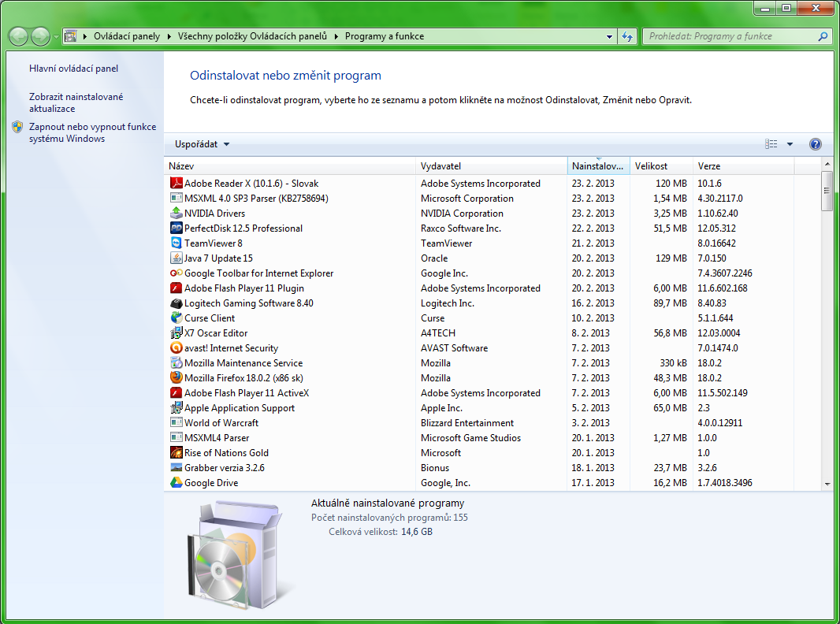The width and height of the screenshot is (840, 624).
Task: Sort by Název column header
Action: coord(290,166)
